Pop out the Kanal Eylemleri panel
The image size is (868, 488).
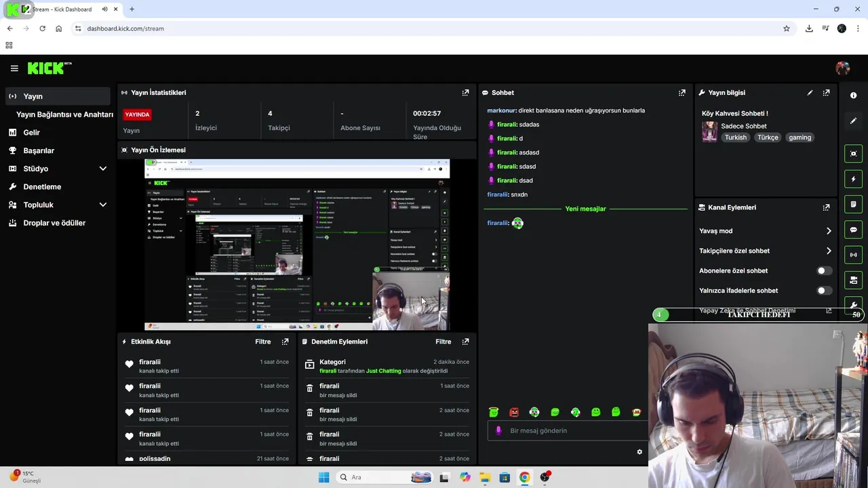(x=826, y=207)
